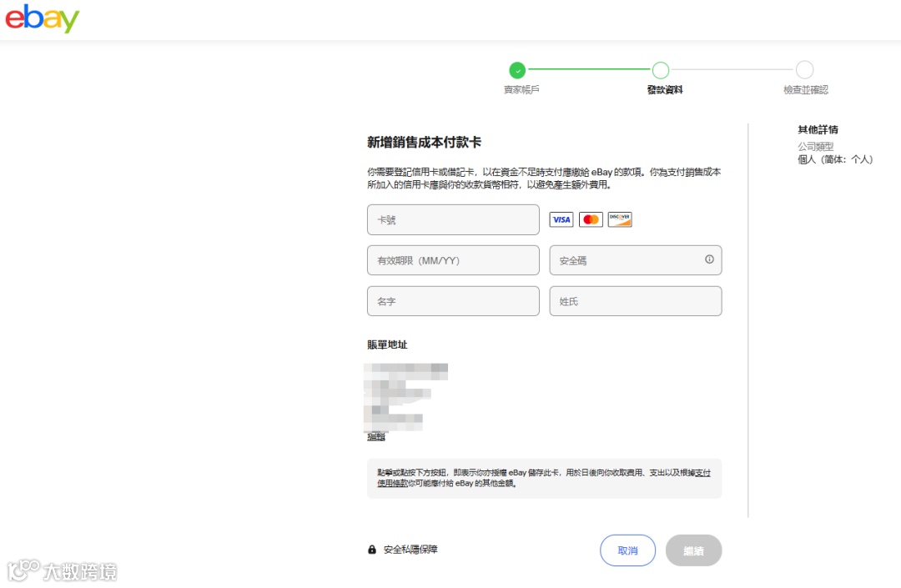This screenshot has width=901, height=588.
Task: Select the Discover card icon
Action: [620, 219]
